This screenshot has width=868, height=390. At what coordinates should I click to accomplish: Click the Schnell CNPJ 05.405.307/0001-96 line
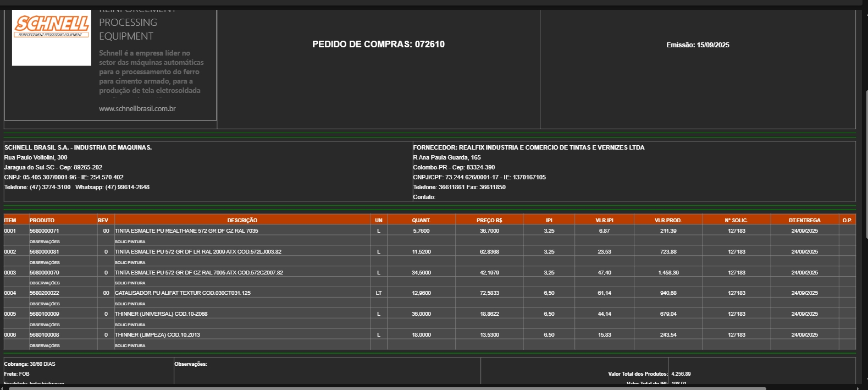pyautogui.click(x=64, y=177)
